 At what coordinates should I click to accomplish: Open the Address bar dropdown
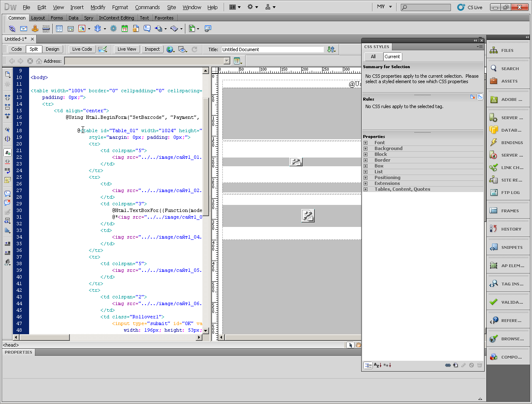point(227,61)
